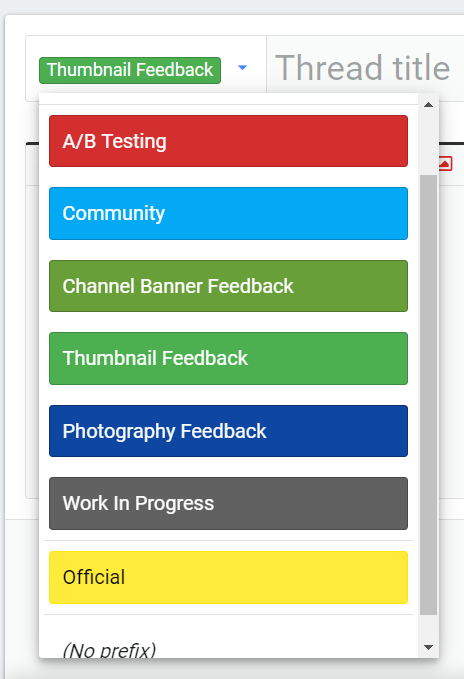This screenshot has height=679, width=464.
Task: Click scrollbar track above the gray thumb
Action: click(429, 144)
